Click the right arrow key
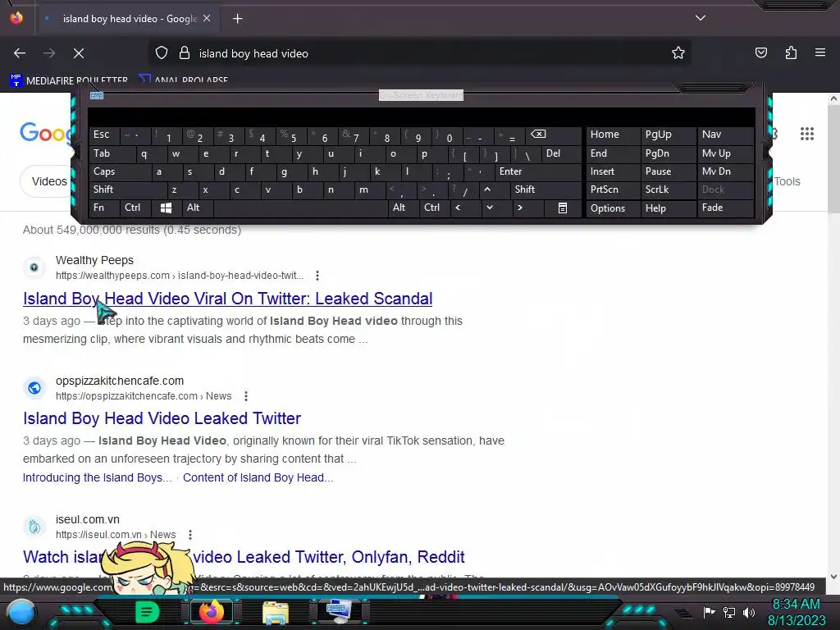Screen dimensions: 840x630 tap(527, 208)
